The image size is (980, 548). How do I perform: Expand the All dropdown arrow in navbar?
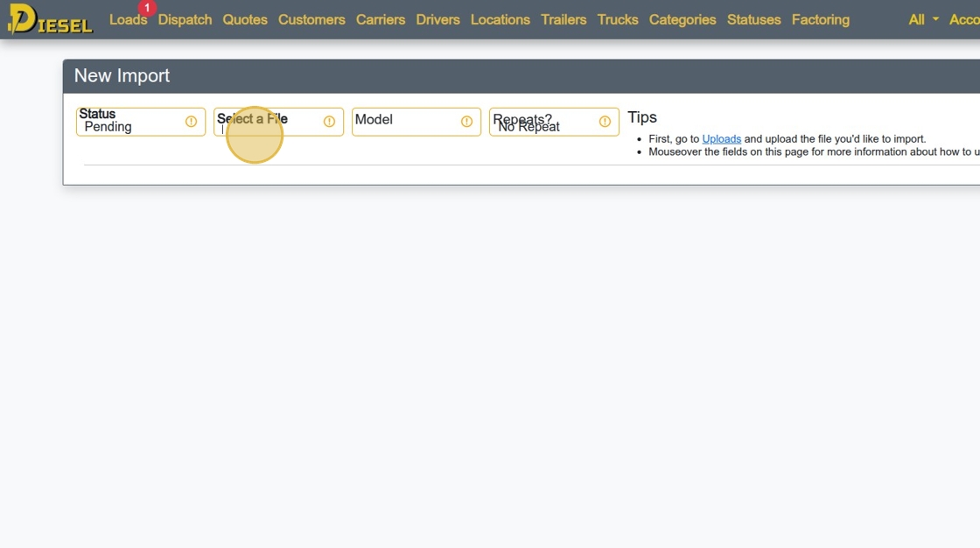(x=935, y=19)
